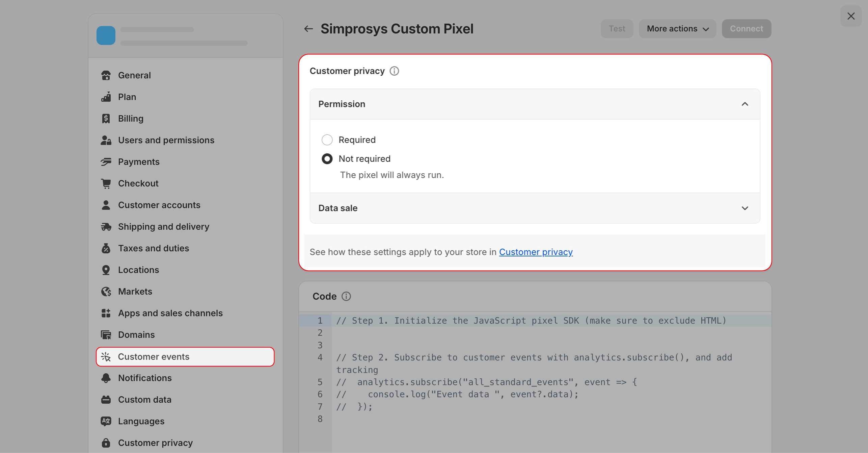Click info icon next to Code heading
This screenshot has height=453, width=868.
[346, 296]
